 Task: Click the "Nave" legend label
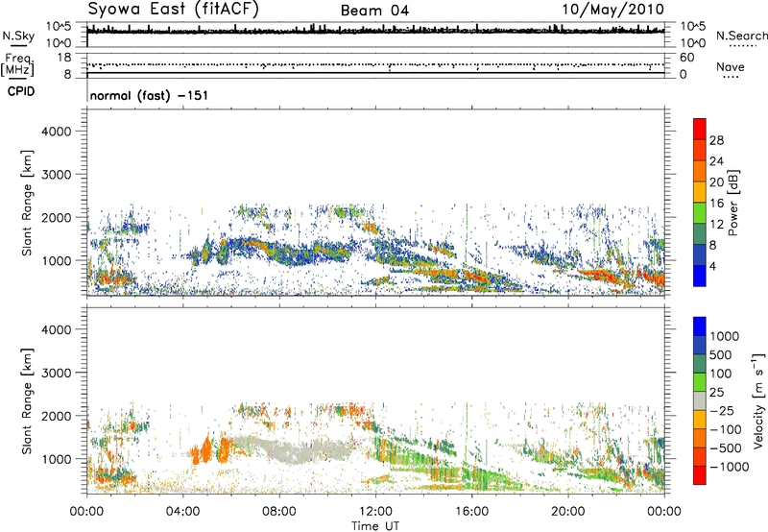[x=730, y=66]
